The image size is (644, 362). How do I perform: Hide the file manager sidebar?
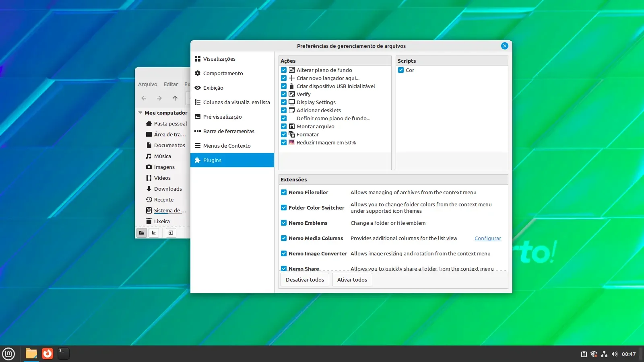[171, 232]
